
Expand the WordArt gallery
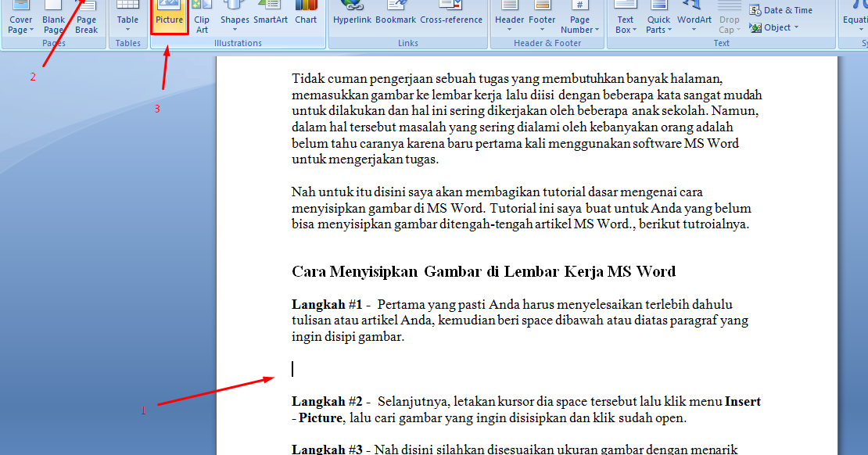point(694,14)
